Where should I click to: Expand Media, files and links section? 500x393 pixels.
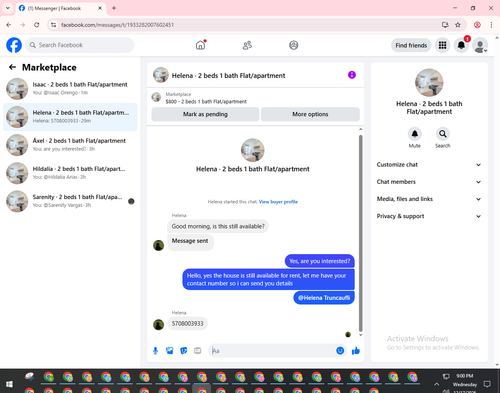pyautogui.click(x=429, y=199)
